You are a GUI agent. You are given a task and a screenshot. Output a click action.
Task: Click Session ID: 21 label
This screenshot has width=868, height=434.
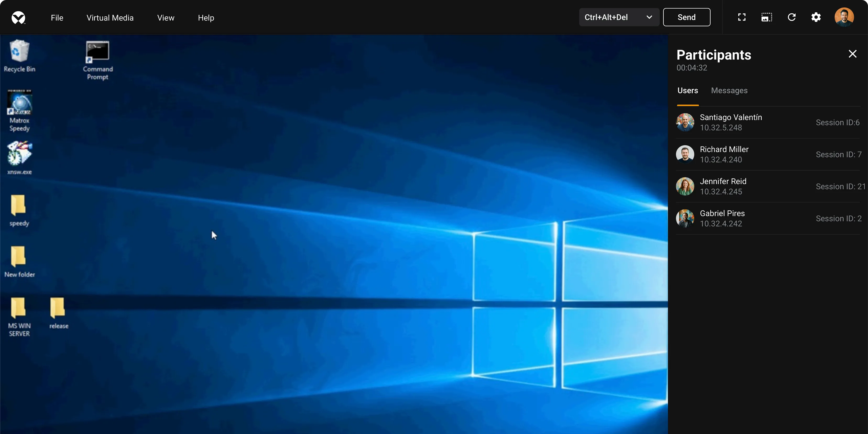tap(841, 186)
